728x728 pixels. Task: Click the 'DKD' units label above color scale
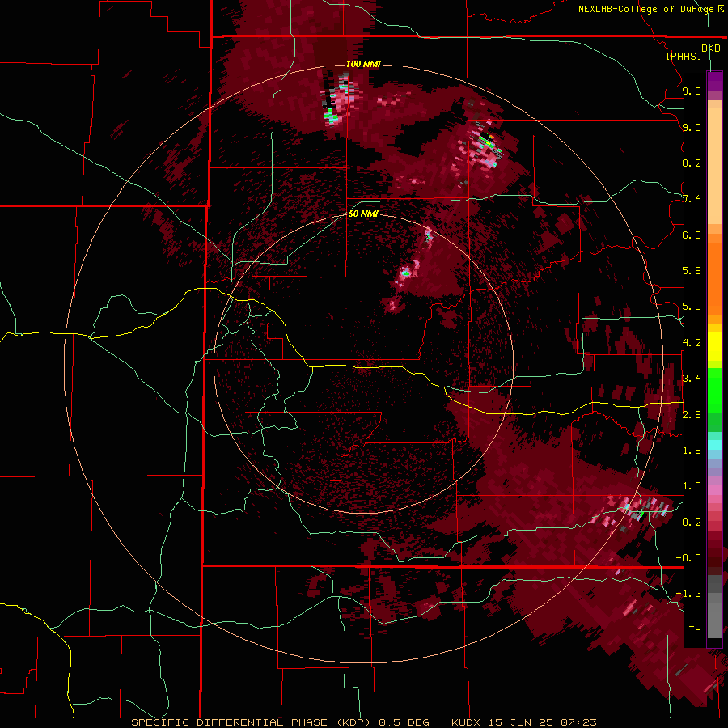[711, 49]
